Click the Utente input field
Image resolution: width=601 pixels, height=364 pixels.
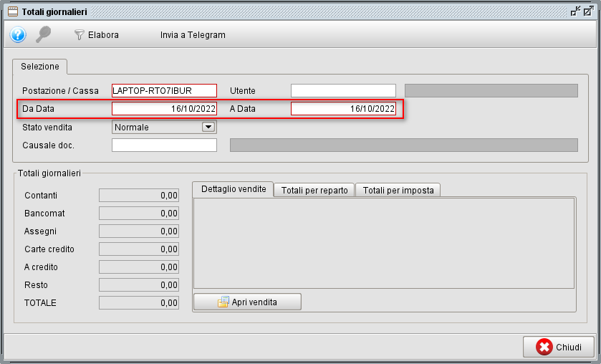(343, 90)
